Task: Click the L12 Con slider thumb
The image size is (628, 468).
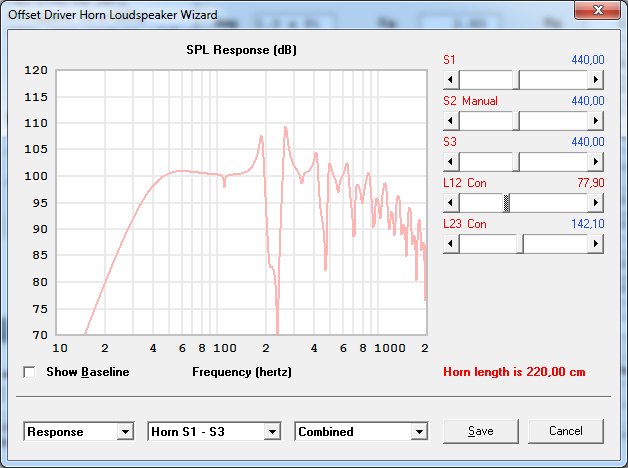Action: pos(506,203)
